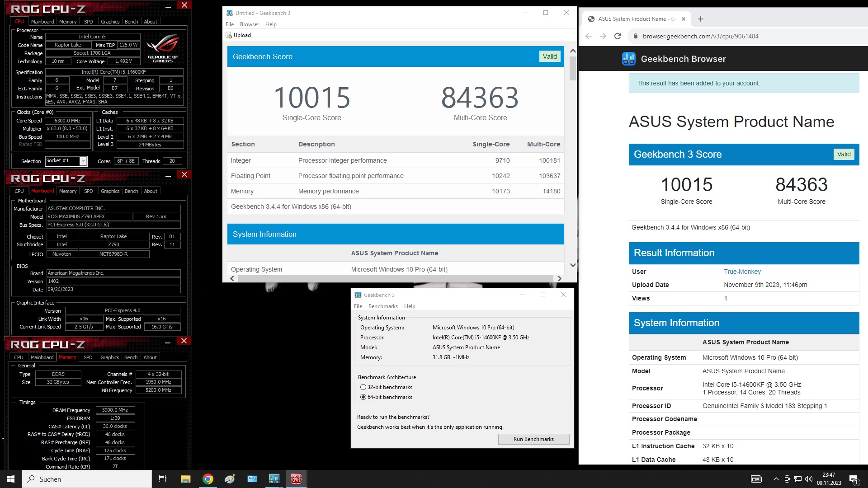Viewport: 868px width, 488px height.
Task: Click scroll up arrow in results window
Action: [x=573, y=51]
